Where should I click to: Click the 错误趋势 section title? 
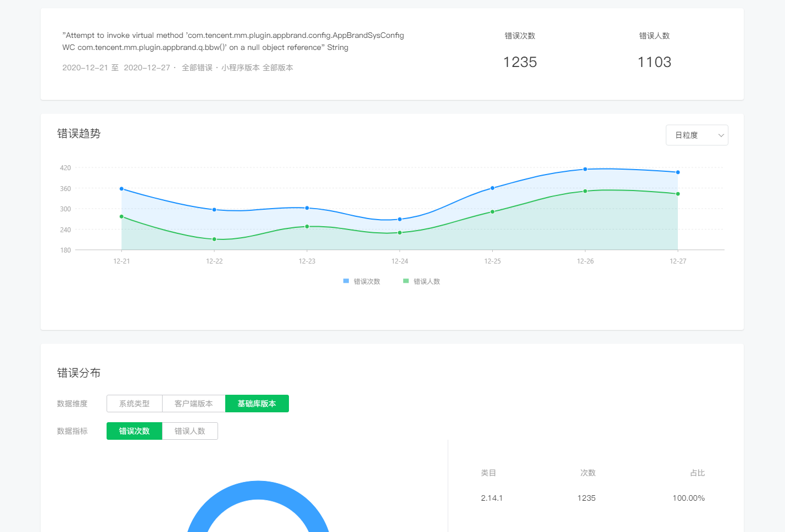click(79, 133)
